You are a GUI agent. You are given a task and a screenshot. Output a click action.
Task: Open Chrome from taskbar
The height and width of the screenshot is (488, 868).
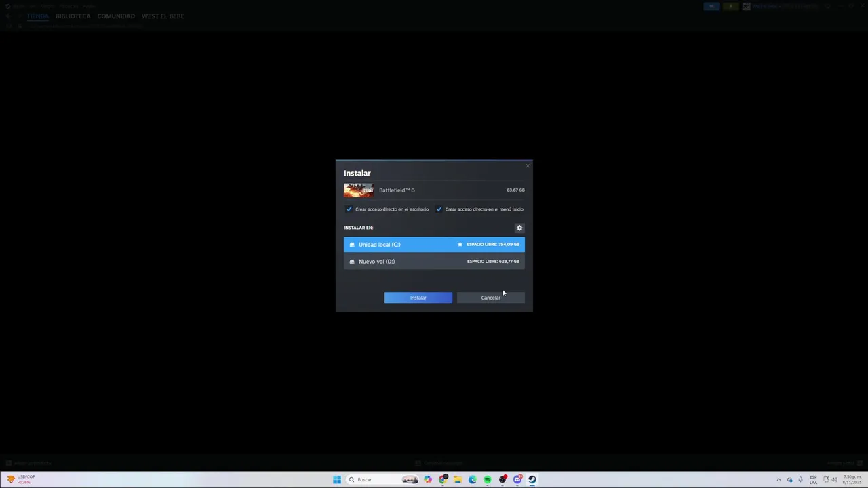coord(443,479)
